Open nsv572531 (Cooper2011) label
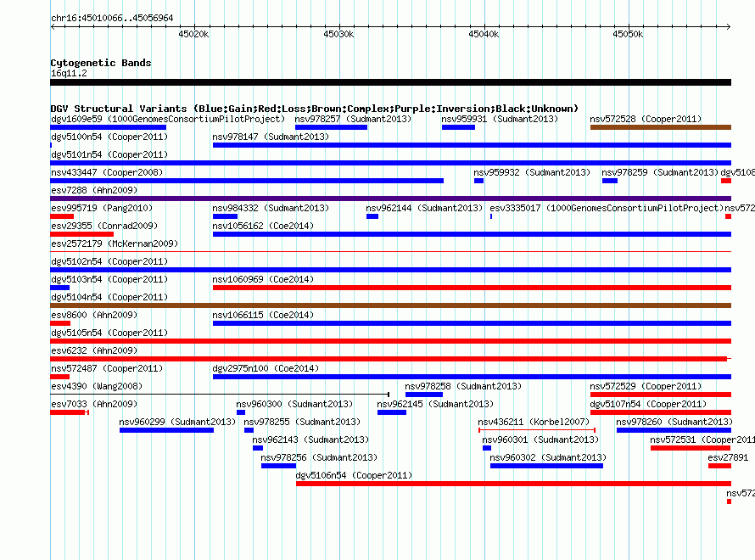 [702, 440]
